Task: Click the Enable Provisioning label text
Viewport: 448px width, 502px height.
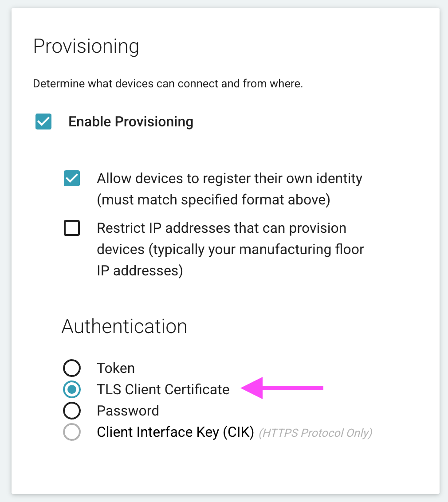Action: (x=130, y=122)
